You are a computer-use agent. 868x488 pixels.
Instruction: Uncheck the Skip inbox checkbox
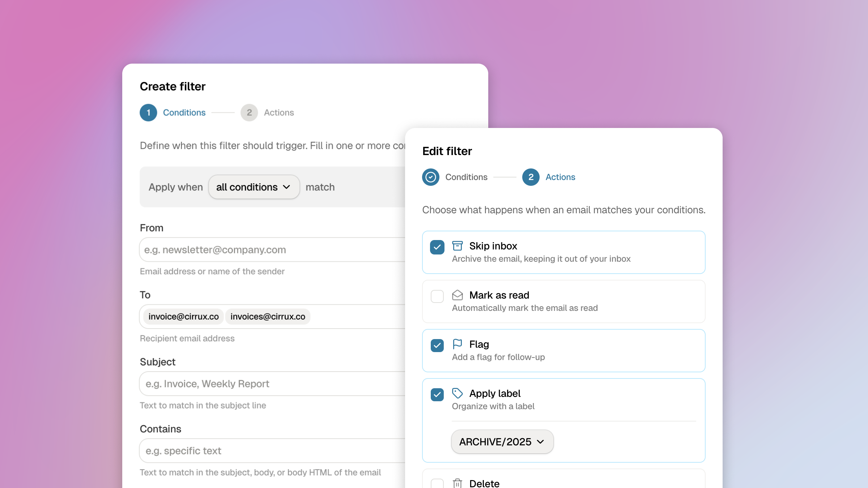pyautogui.click(x=437, y=247)
